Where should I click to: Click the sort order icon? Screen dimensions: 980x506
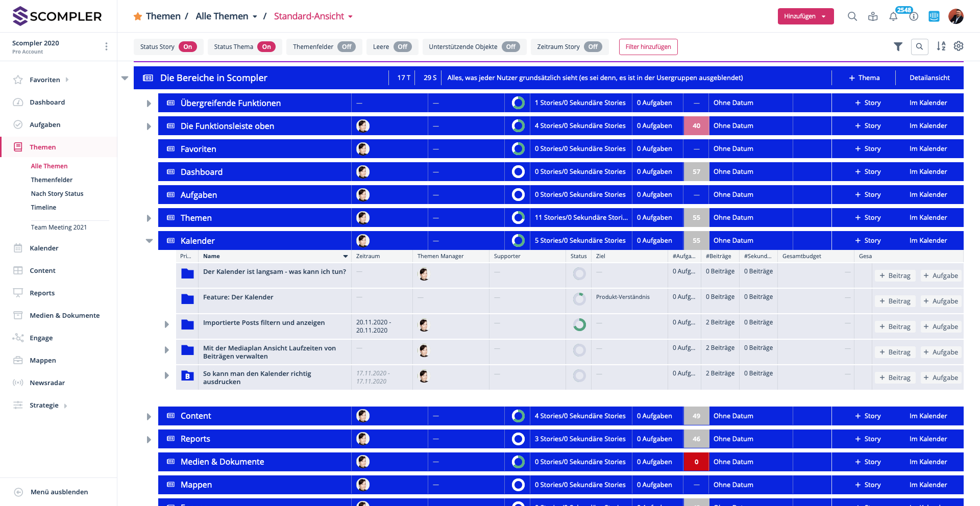click(x=941, y=46)
